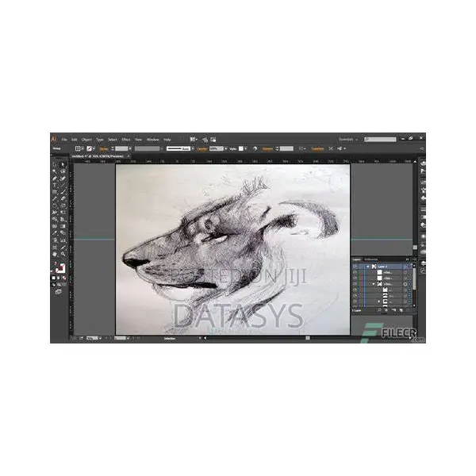Viewport: 476px width, 476px height.
Task: Select the Scale tool
Action: tap(63, 205)
